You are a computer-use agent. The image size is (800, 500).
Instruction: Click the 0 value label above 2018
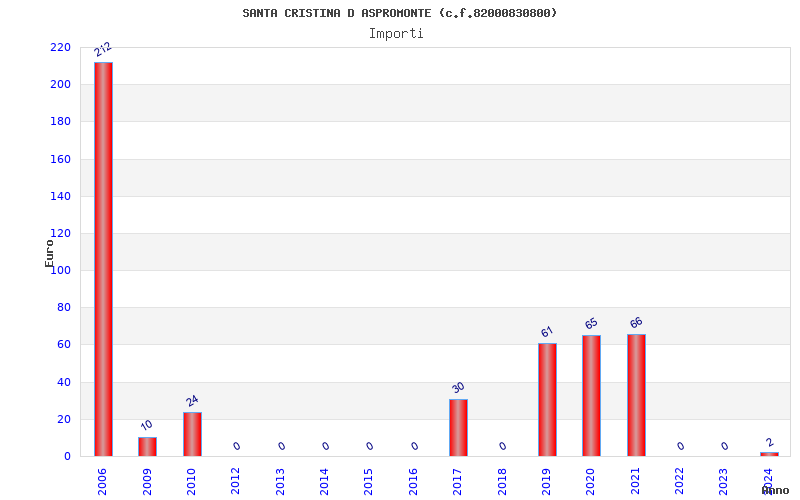[503, 446]
